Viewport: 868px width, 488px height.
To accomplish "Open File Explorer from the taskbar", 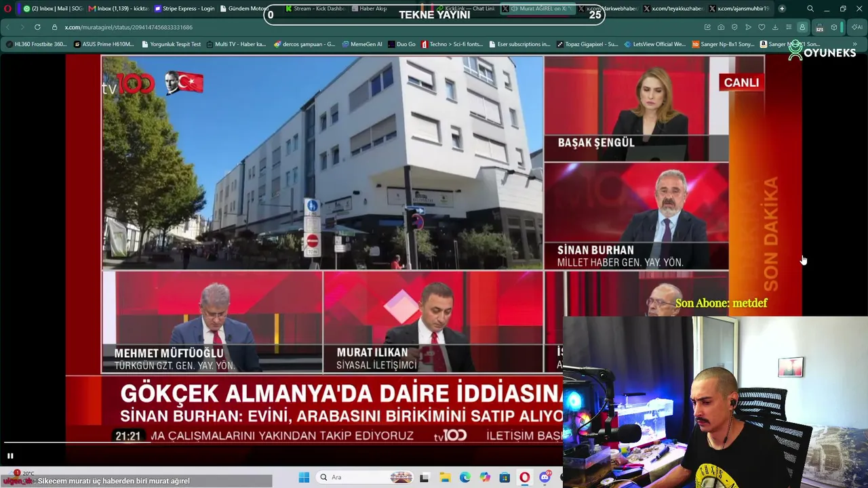I will tap(445, 477).
